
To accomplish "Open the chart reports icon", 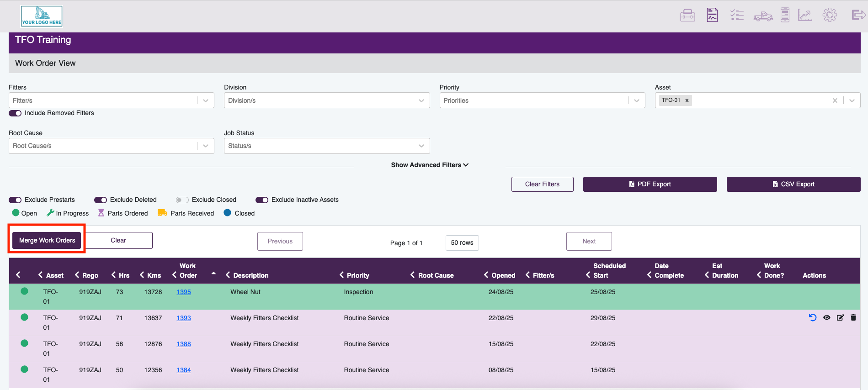I will tap(805, 15).
